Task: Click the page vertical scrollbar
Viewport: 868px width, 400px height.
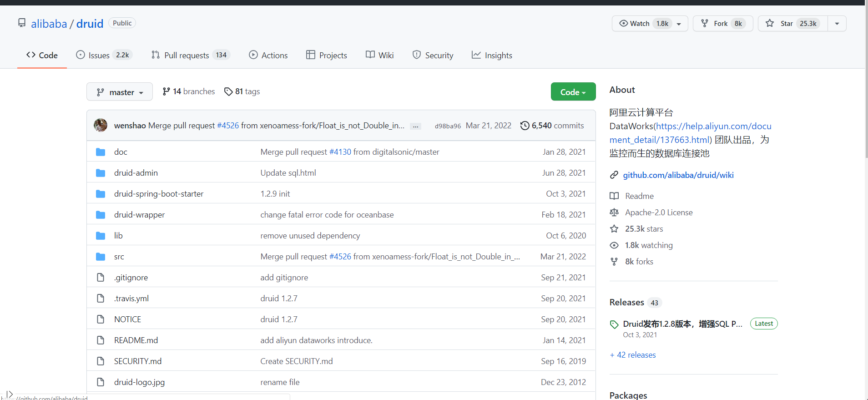Action: coord(866,82)
